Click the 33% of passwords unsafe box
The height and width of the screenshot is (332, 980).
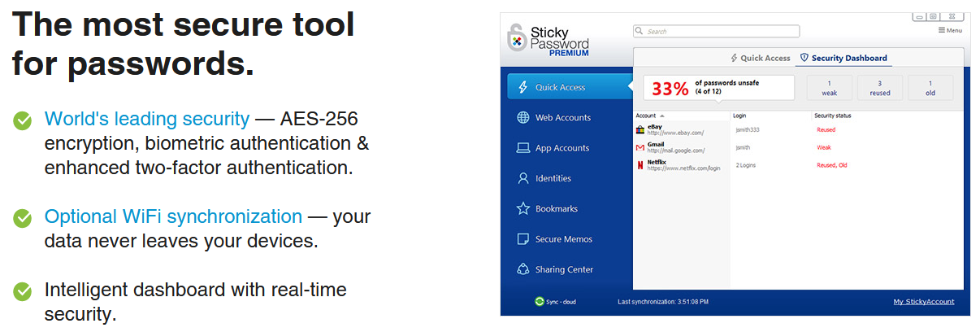point(718,88)
